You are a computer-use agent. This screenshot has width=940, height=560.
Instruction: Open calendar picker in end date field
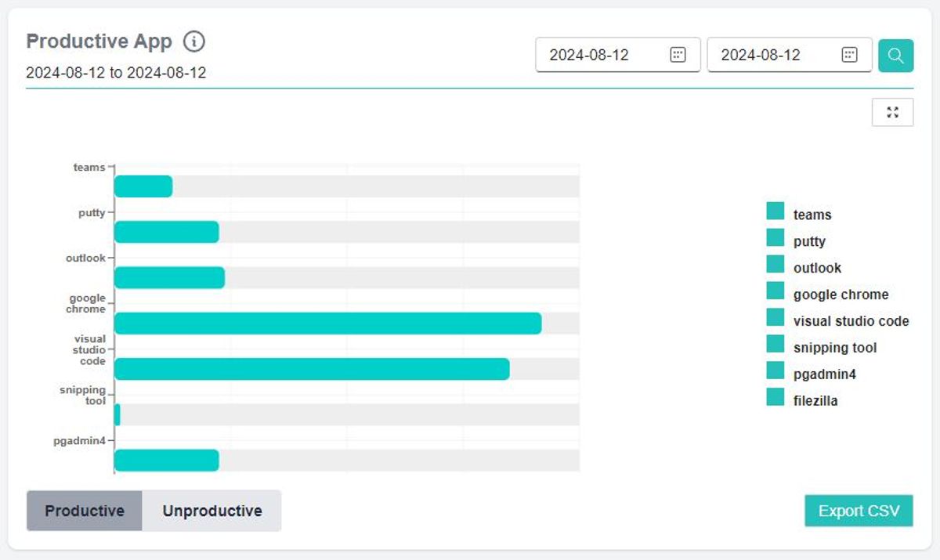point(849,55)
